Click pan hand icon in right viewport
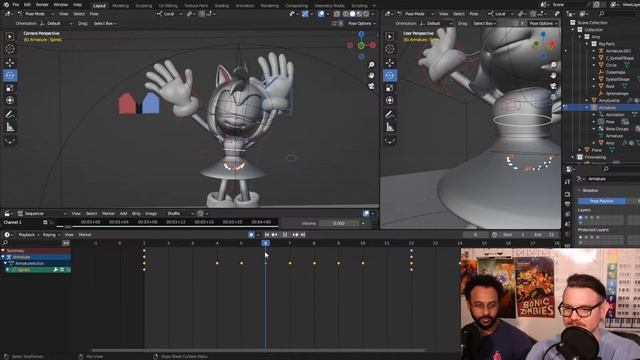 point(553,76)
